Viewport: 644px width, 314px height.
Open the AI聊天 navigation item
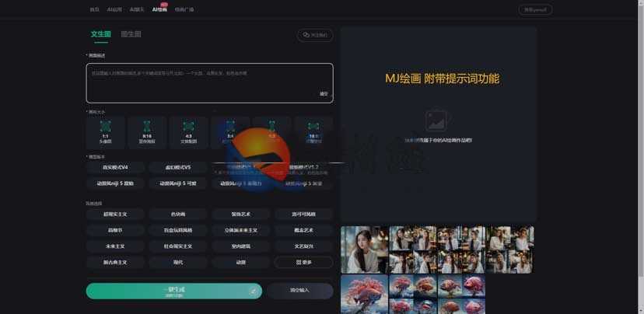tap(137, 9)
